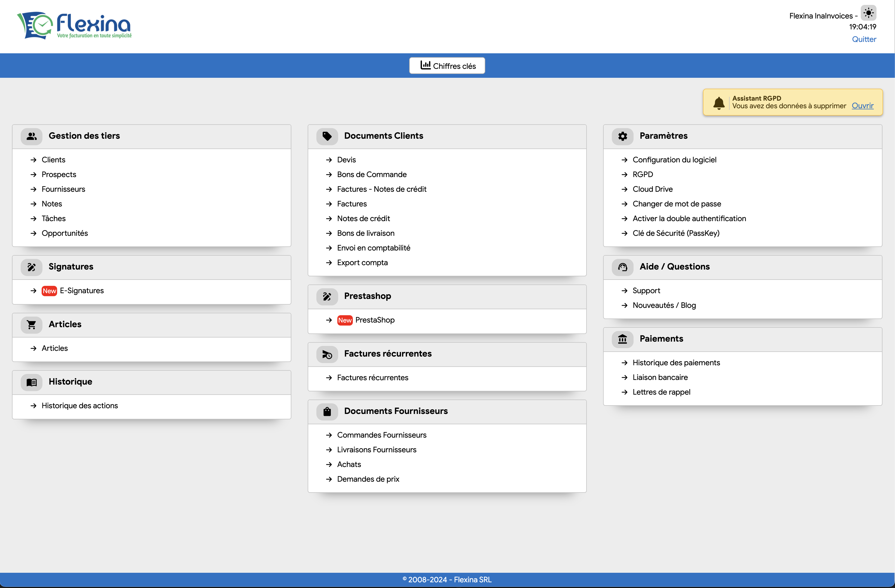895x588 pixels.
Task: Open the Chiffres clés statistics button
Action: 447,66
